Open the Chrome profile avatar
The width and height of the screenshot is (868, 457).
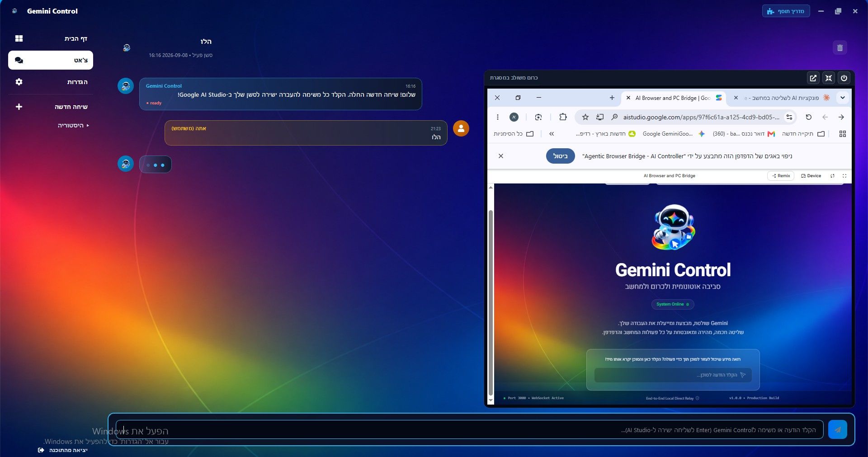click(x=514, y=117)
